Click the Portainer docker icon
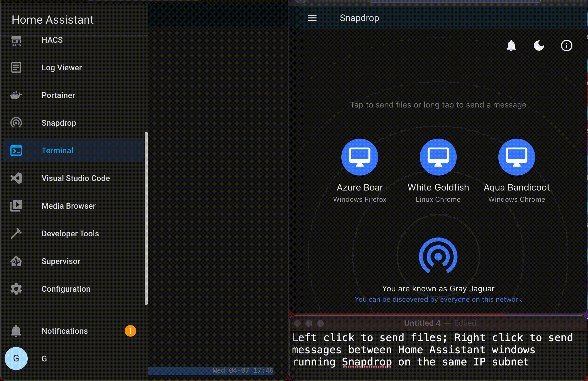 [16, 95]
